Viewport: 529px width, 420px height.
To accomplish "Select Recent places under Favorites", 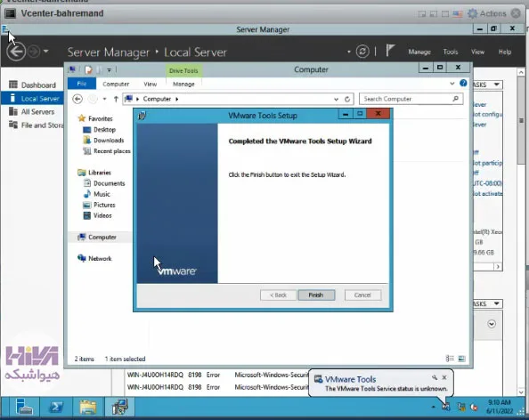I will pyautogui.click(x=107, y=151).
